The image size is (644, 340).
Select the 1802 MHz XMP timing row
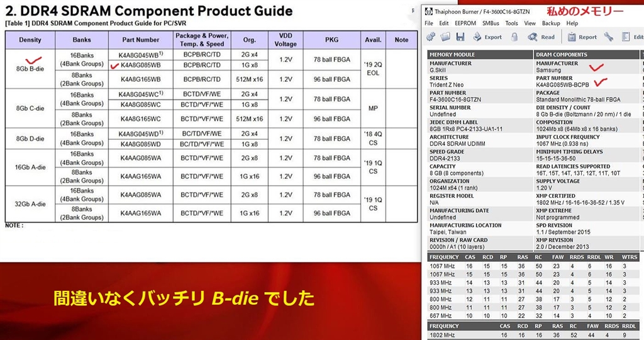[x=533, y=335]
